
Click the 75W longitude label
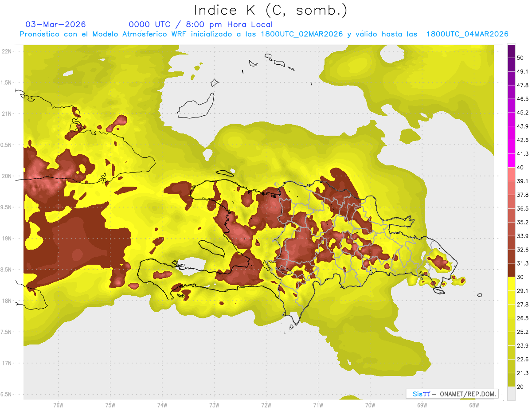[110, 405]
